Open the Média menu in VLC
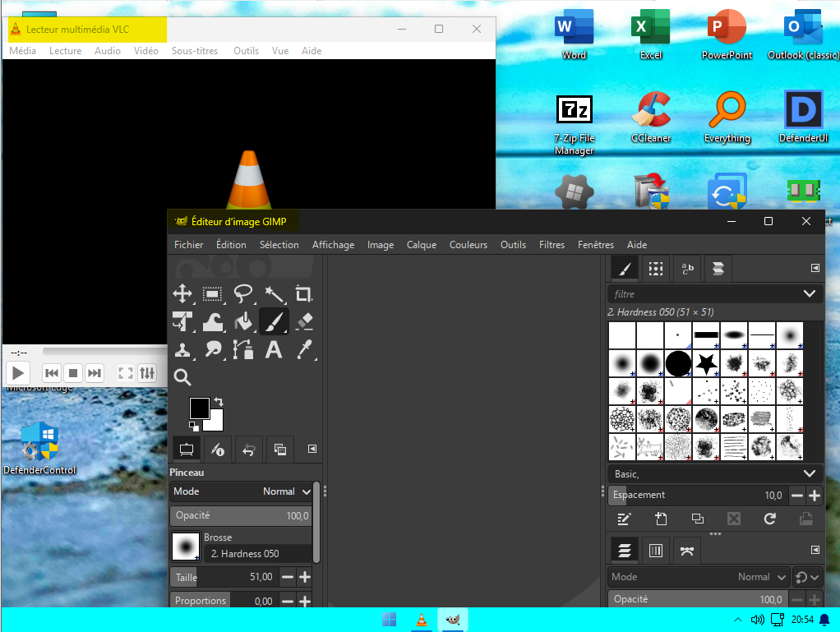The height and width of the screenshot is (632, 840). (22, 51)
